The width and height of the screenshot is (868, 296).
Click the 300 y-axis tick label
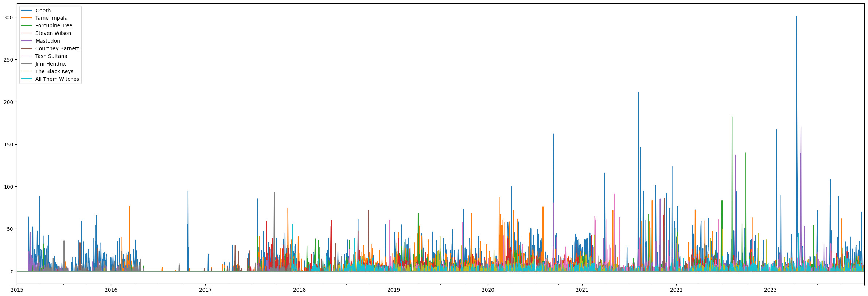coord(9,17)
